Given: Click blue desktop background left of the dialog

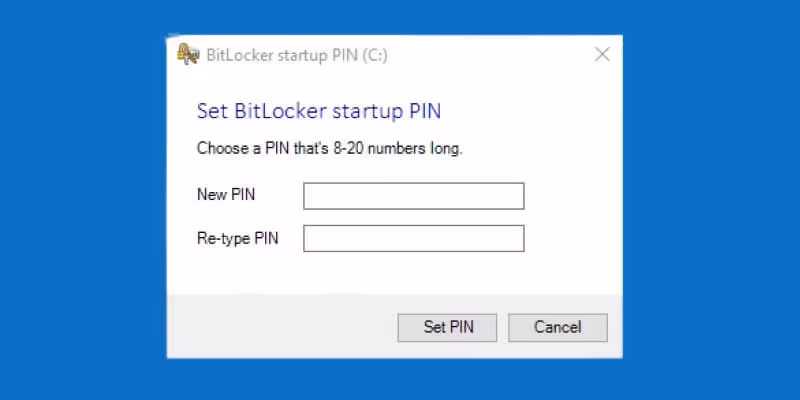Looking at the screenshot, I should click(x=80, y=200).
